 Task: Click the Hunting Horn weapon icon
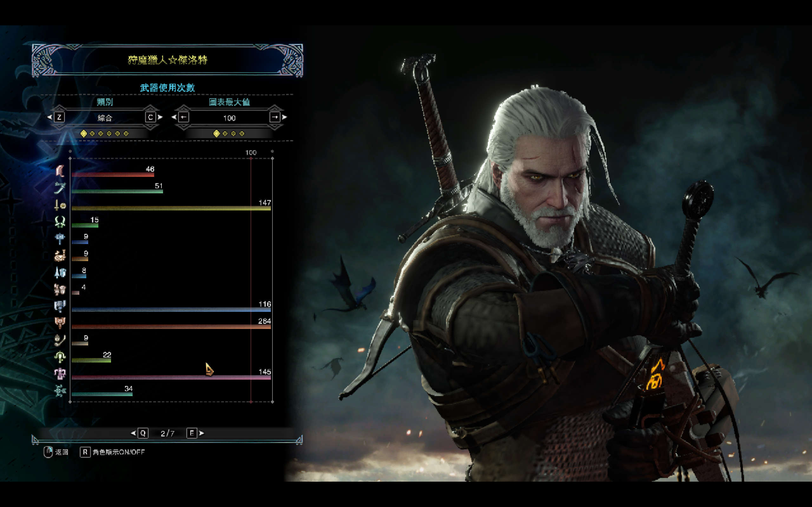[x=60, y=255]
